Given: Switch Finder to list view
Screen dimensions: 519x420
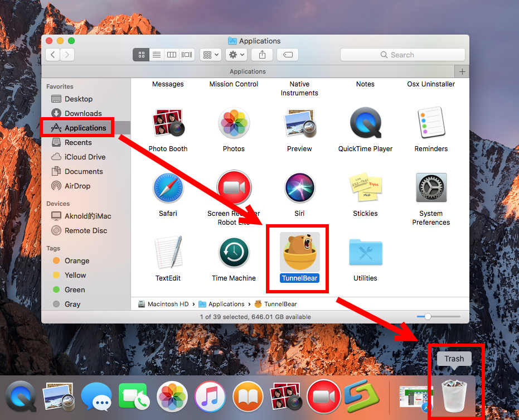Looking at the screenshot, I should tap(157, 55).
